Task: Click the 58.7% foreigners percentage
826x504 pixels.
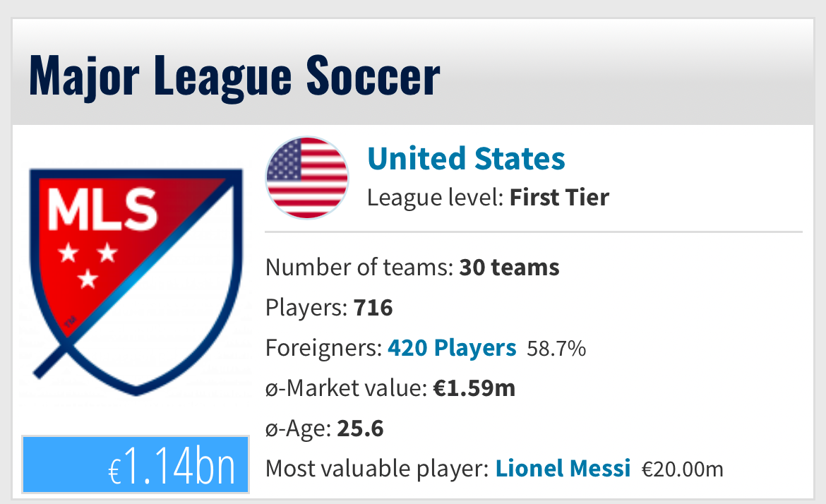Action: [x=556, y=349]
